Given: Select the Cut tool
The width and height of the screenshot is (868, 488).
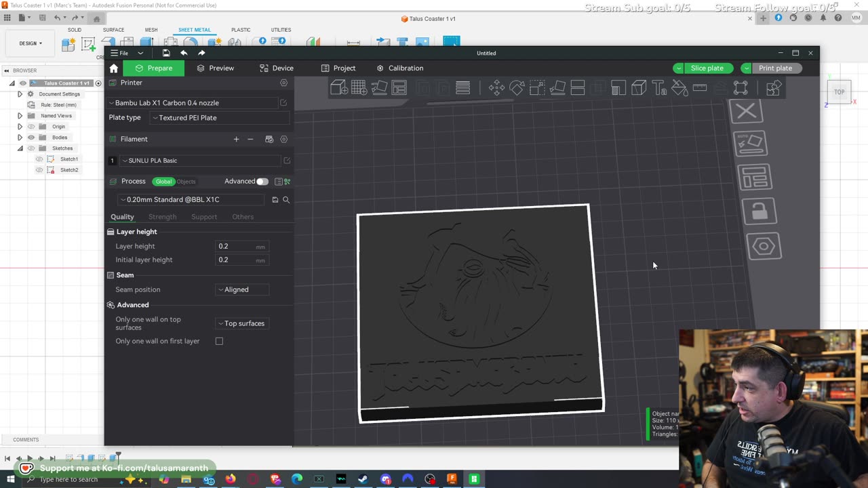Looking at the screenshot, I should click(578, 87).
